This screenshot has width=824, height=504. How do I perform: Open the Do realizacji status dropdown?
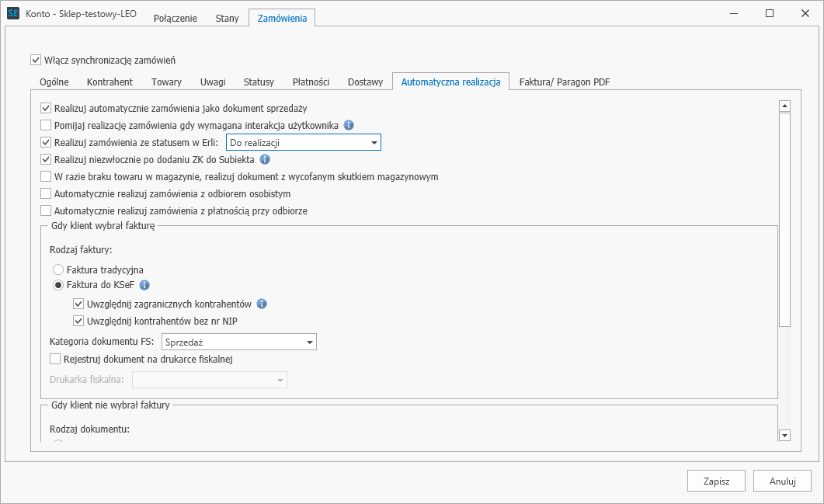303,142
